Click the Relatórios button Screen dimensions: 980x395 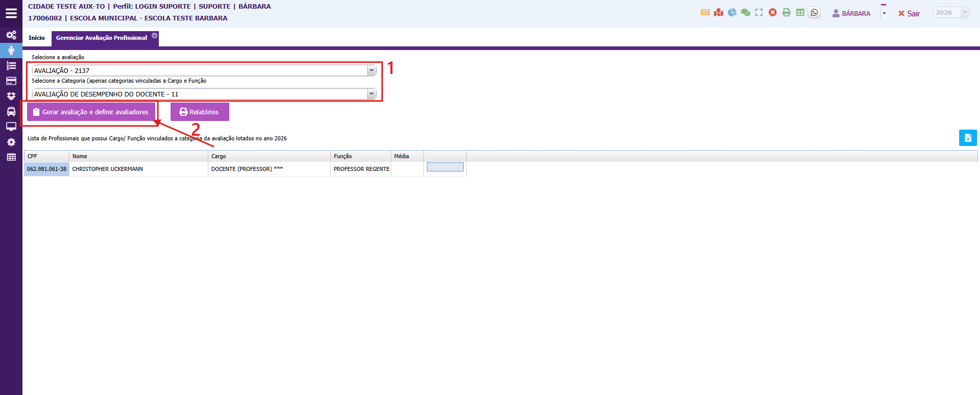tap(200, 112)
